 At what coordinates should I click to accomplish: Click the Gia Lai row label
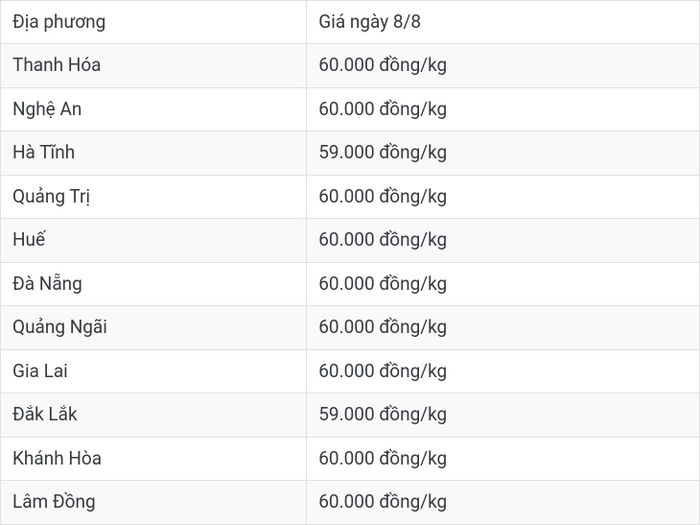[40, 371]
